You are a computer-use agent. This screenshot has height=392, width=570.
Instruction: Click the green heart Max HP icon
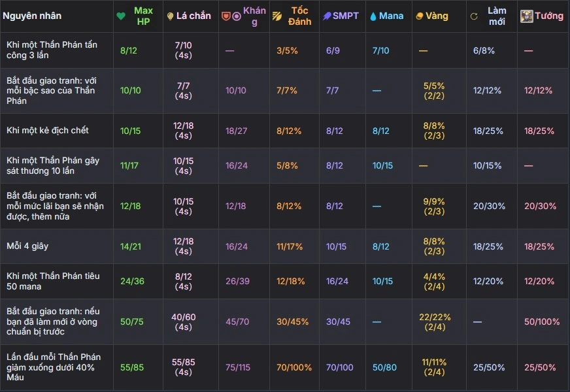(x=121, y=16)
